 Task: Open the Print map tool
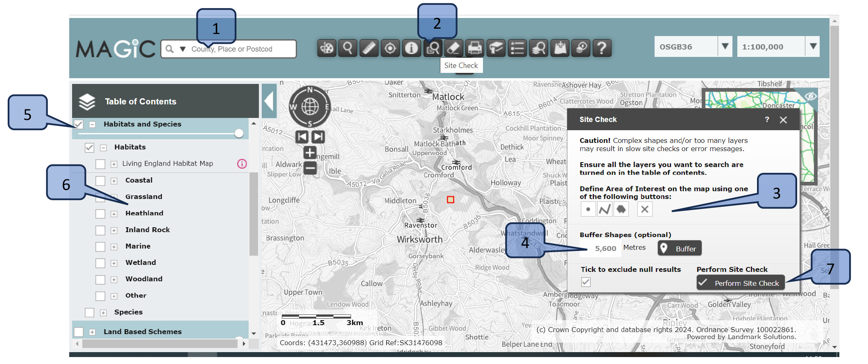click(x=475, y=48)
